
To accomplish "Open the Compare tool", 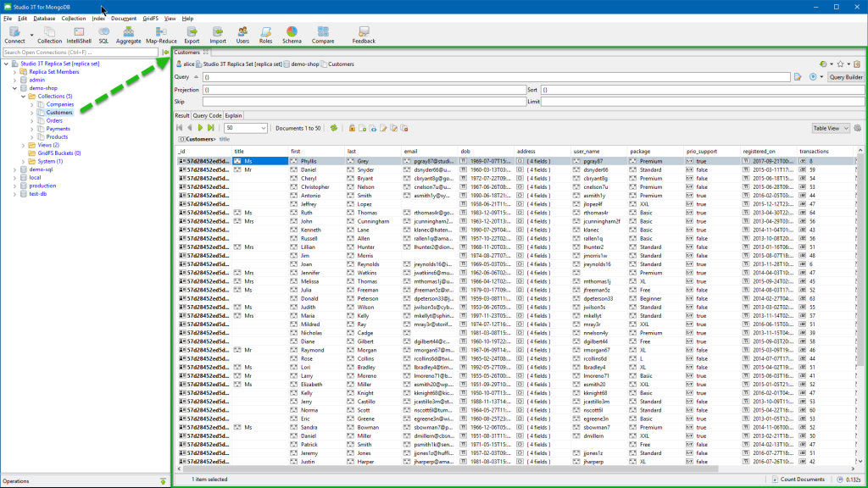I will (323, 35).
